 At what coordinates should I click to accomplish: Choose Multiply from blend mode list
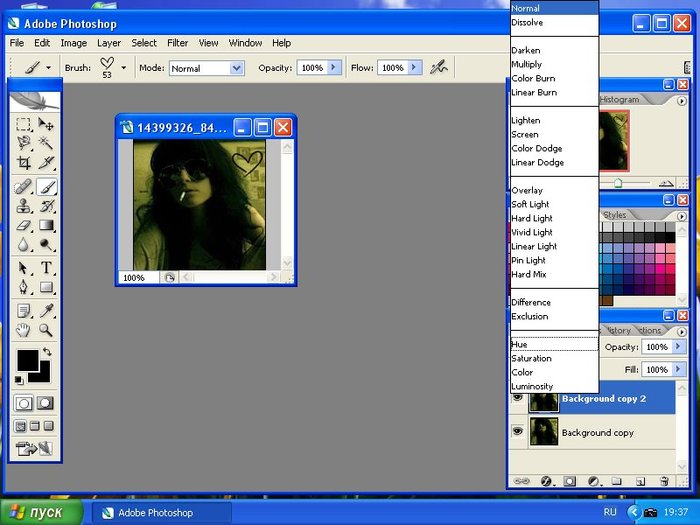(528, 64)
